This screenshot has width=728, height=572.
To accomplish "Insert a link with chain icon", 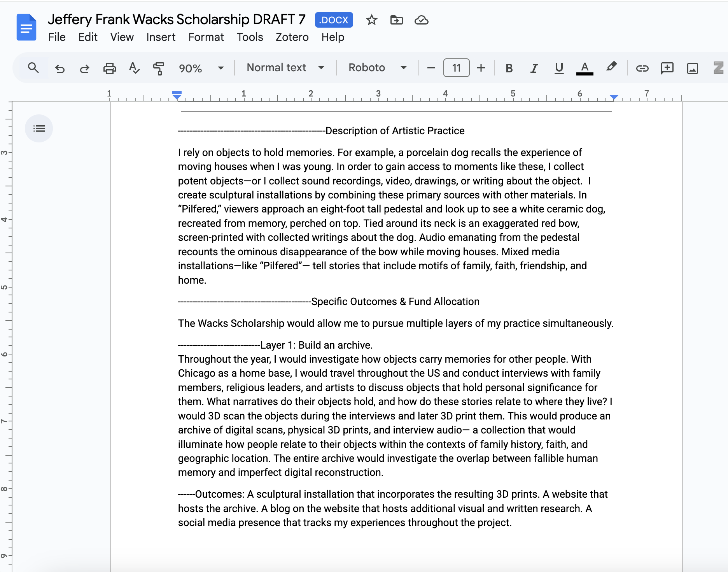I will (642, 68).
